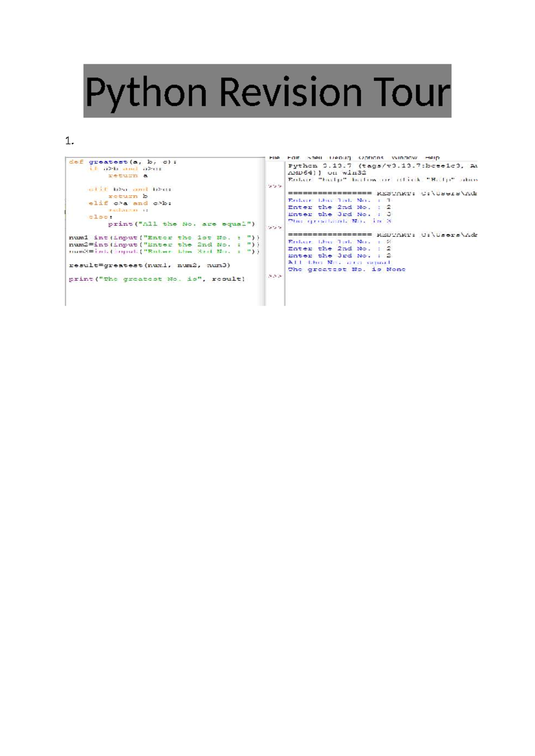Click the 'Python 3.13.7' version line in shell
The height and width of the screenshot is (756, 535).
pyautogui.click(x=383, y=166)
